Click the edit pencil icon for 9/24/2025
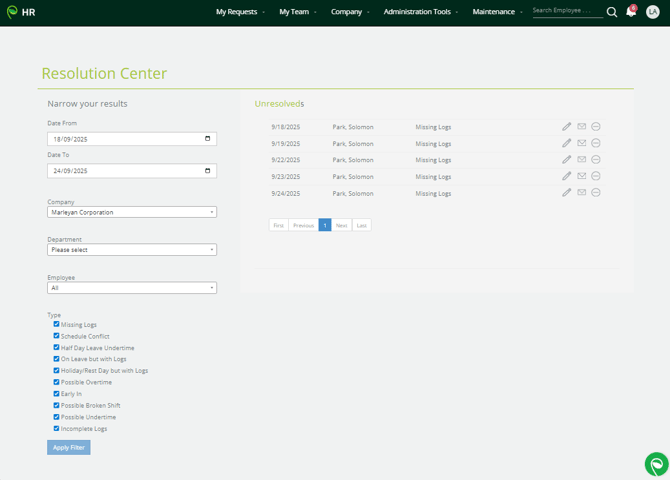 [x=566, y=193]
